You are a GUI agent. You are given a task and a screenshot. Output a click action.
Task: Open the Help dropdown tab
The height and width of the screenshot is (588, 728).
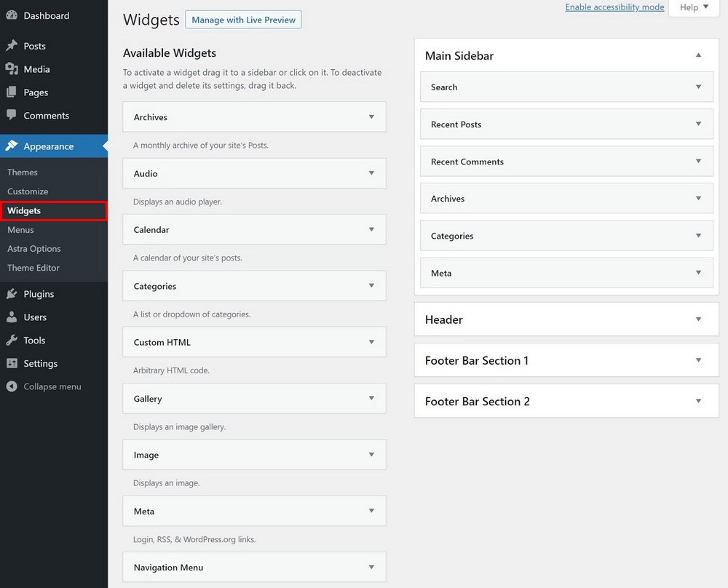pos(694,7)
